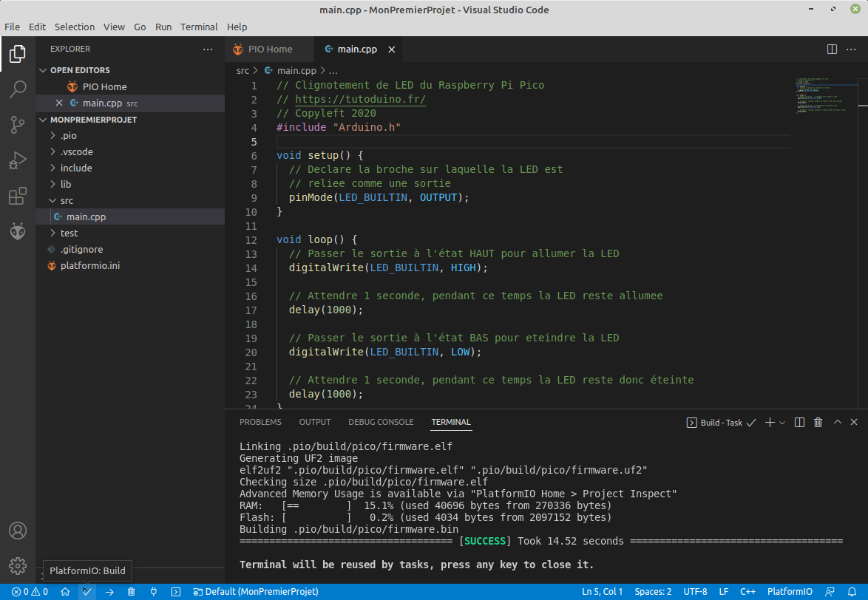
Task: Open PlatformIO Home from status bar house icon
Action: pos(66,591)
